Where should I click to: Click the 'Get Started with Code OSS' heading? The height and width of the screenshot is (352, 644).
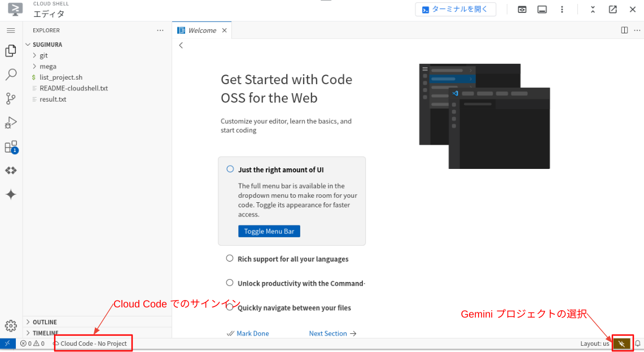point(286,88)
